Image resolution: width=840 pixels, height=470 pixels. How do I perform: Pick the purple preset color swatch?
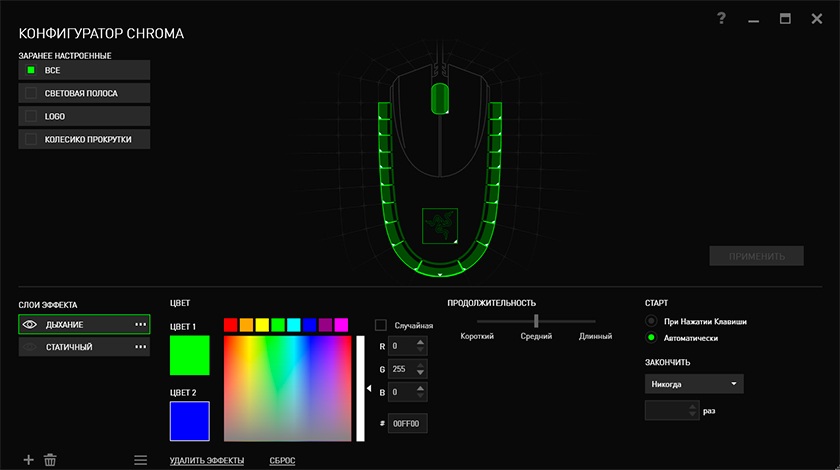pos(325,325)
